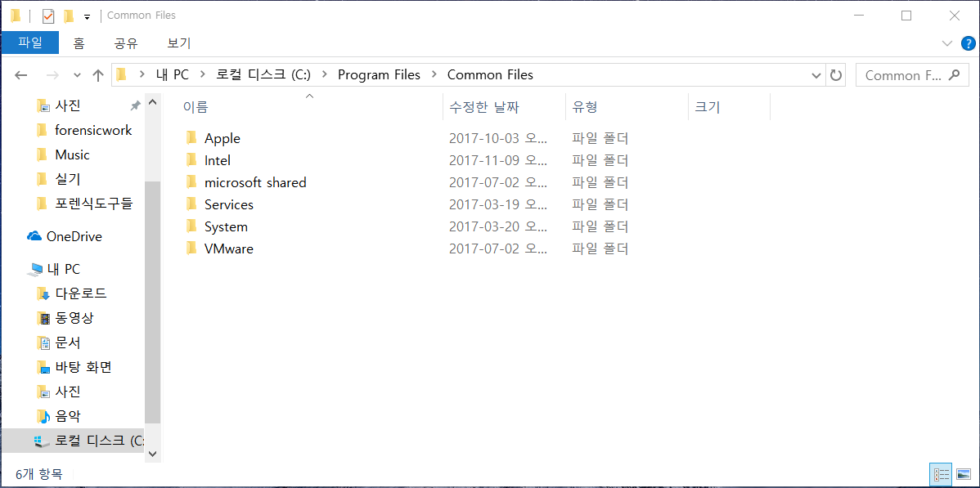Select the System folder icon
980x488 pixels.
coord(192,226)
